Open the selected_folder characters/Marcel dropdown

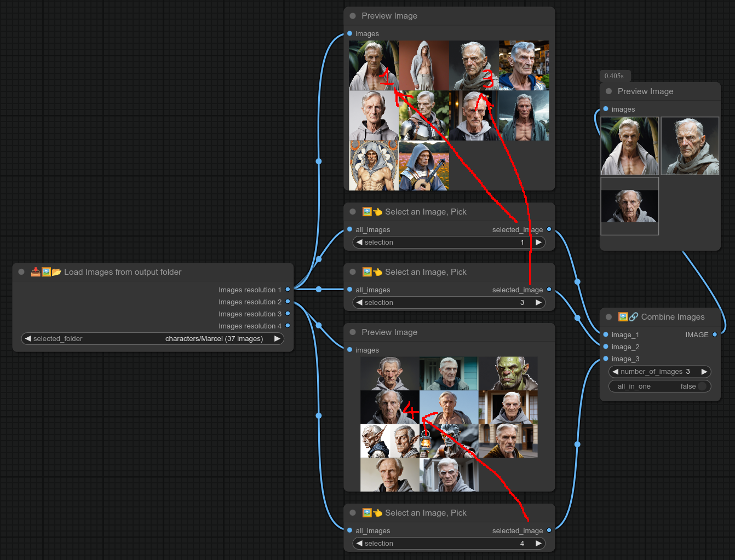[152, 339]
